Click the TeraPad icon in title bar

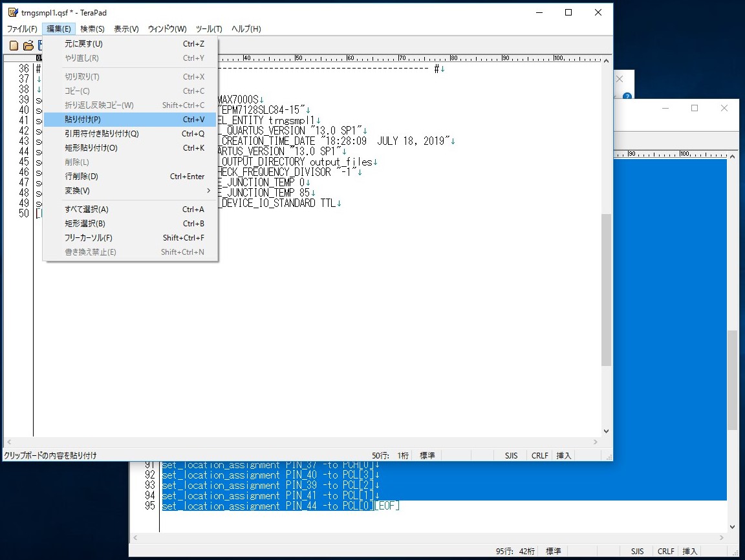(x=13, y=12)
